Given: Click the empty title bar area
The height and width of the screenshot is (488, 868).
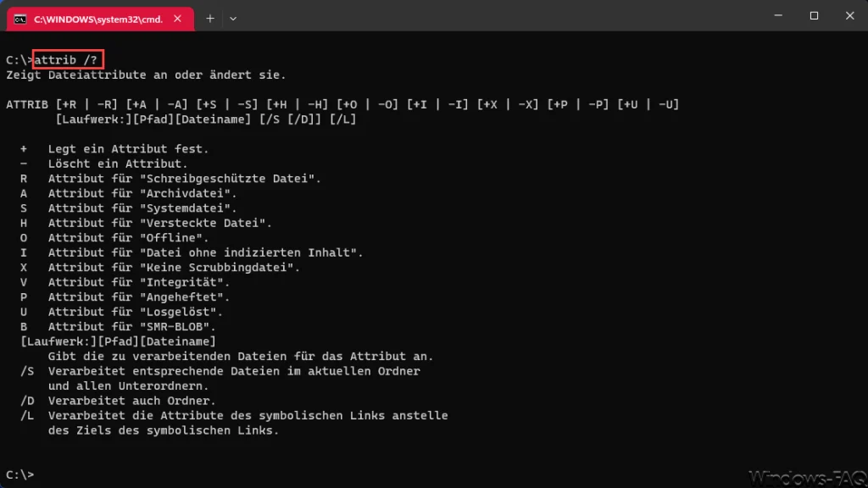Looking at the screenshot, I should pyautogui.click(x=498, y=17).
